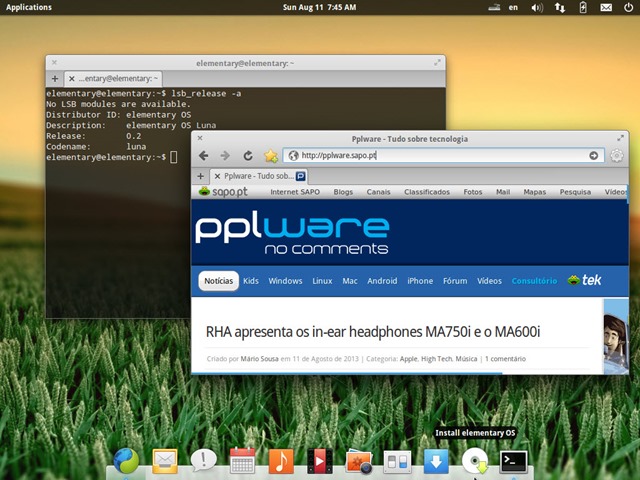Open Fotos in the SAPO bar

click(473, 192)
